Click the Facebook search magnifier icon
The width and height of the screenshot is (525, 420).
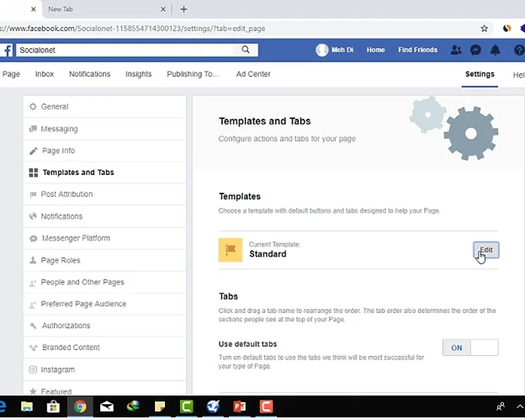tap(246, 51)
